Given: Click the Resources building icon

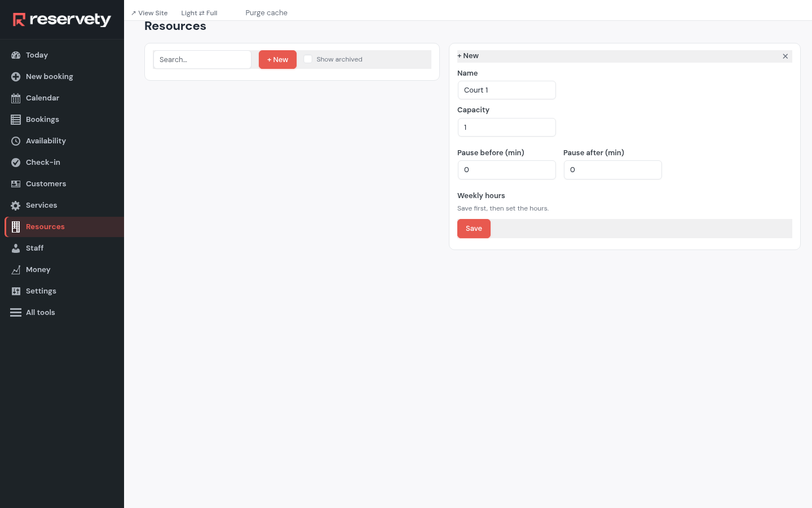Looking at the screenshot, I should tap(16, 227).
